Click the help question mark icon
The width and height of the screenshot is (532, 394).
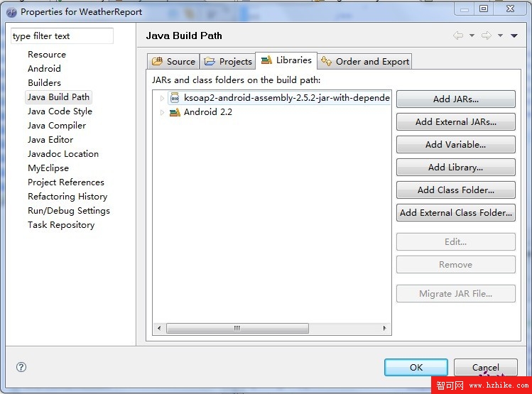click(x=21, y=367)
